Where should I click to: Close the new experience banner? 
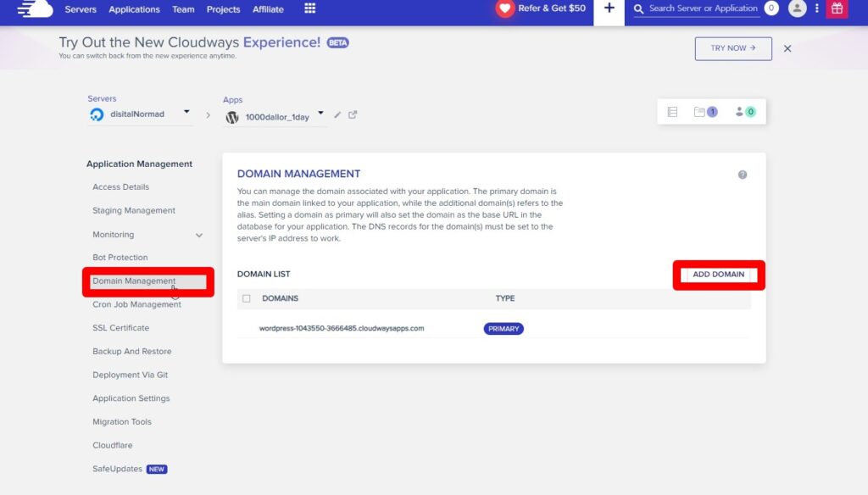[x=787, y=48]
